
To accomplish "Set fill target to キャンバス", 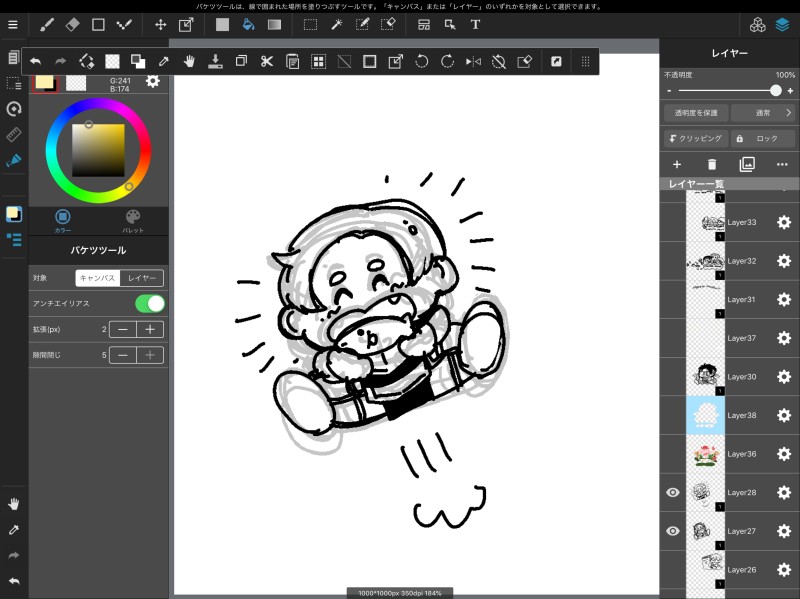I will click(97, 278).
